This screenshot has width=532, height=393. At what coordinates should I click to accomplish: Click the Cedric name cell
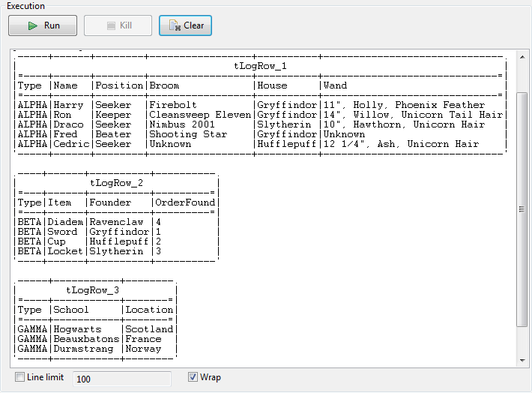pyautogui.click(x=71, y=144)
